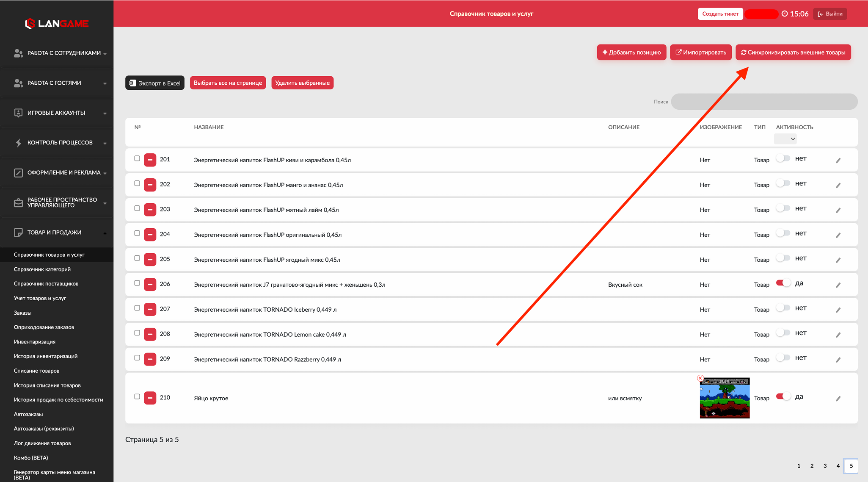Expand Контроль процессов menu
This screenshot has width=868, height=482.
[x=57, y=143]
